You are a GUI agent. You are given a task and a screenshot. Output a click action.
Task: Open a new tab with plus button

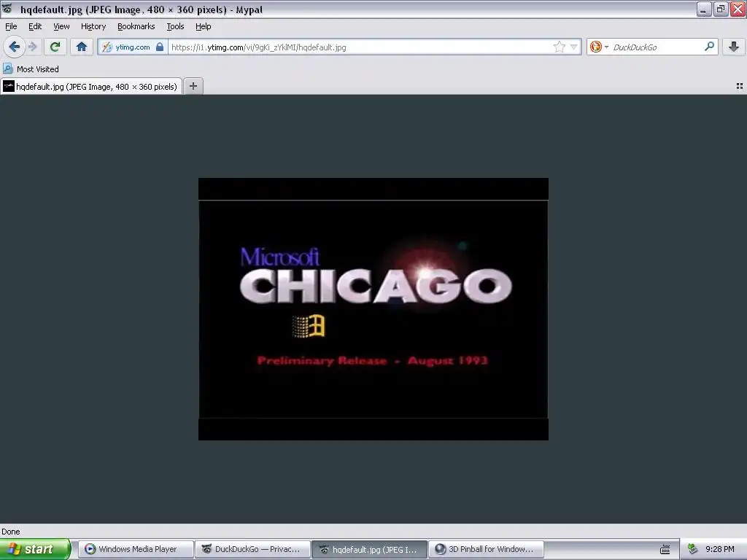pyautogui.click(x=193, y=86)
